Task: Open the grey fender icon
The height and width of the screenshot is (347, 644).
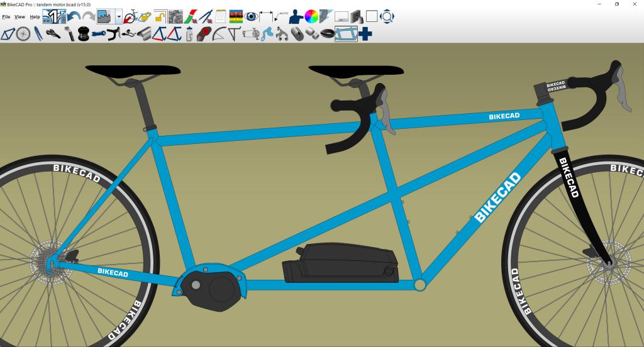Action: pyautogui.click(x=144, y=34)
